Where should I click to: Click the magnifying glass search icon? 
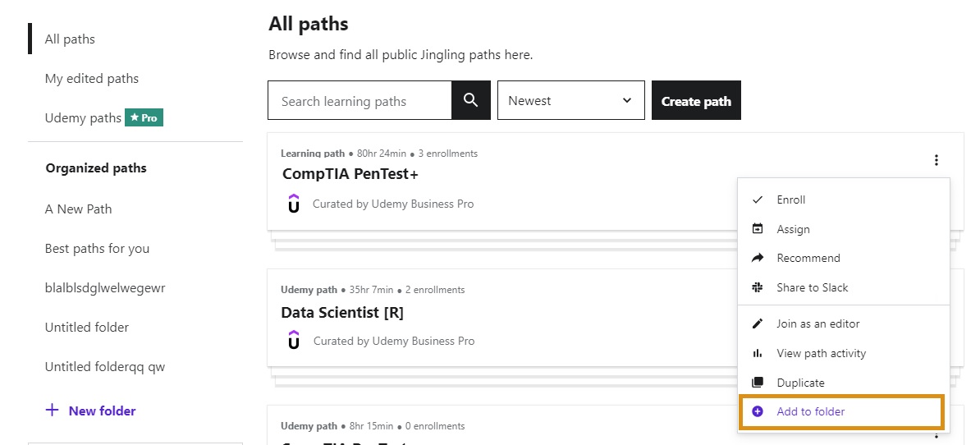[470, 100]
